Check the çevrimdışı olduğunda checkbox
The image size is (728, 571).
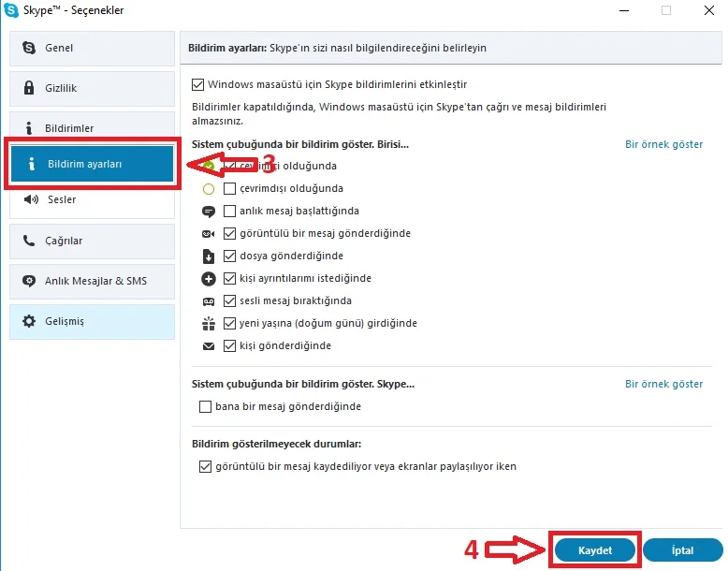229,188
